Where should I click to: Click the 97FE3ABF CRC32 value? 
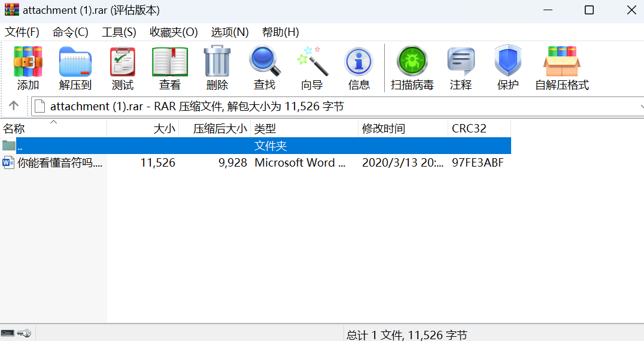pyautogui.click(x=478, y=163)
